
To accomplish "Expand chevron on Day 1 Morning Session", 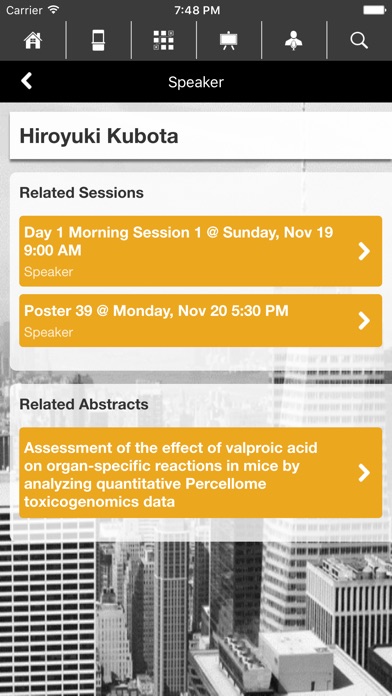I will click(364, 251).
